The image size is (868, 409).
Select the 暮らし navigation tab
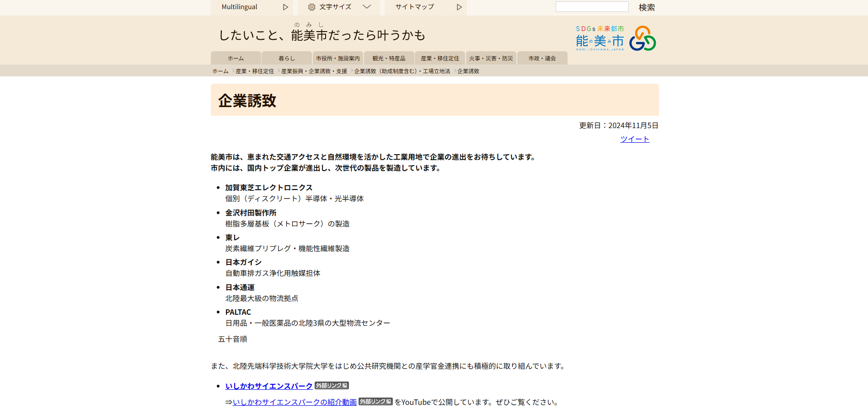pos(287,58)
